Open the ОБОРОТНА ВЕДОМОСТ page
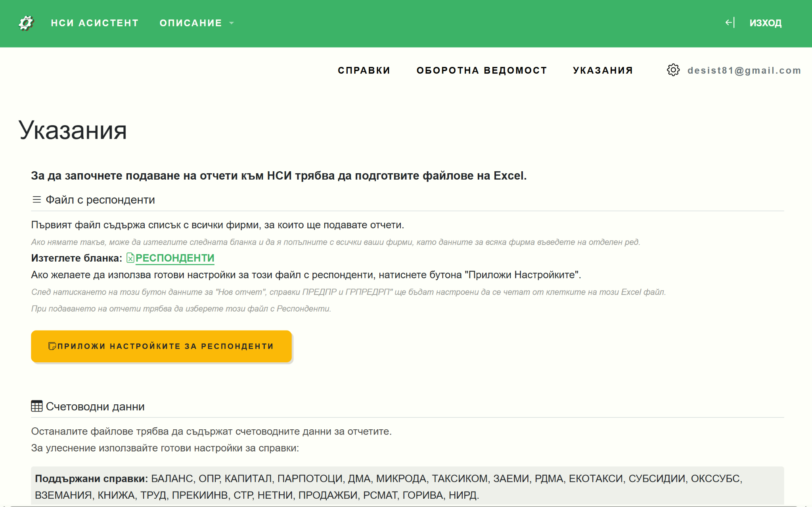The image size is (812, 507). pyautogui.click(x=481, y=70)
